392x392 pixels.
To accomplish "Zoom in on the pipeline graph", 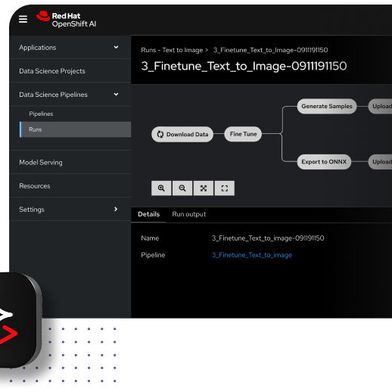I will [x=161, y=188].
